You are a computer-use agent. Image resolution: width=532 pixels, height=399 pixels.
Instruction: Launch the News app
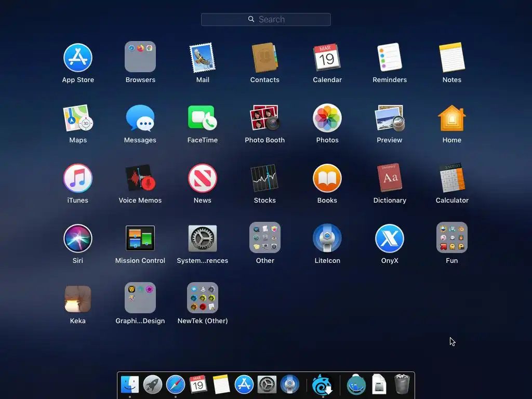(x=203, y=178)
